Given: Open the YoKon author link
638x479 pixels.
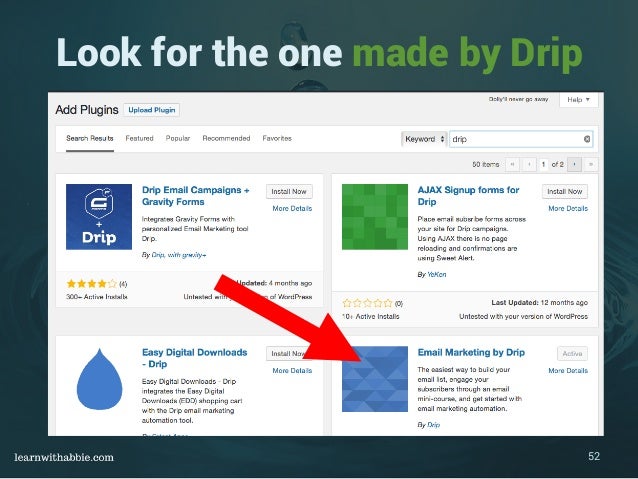Looking at the screenshot, I should tap(437, 275).
